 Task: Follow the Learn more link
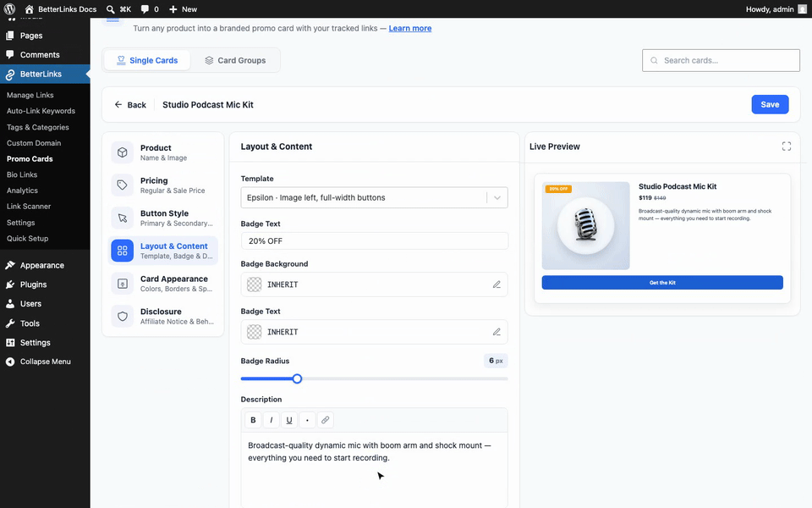pyautogui.click(x=410, y=28)
